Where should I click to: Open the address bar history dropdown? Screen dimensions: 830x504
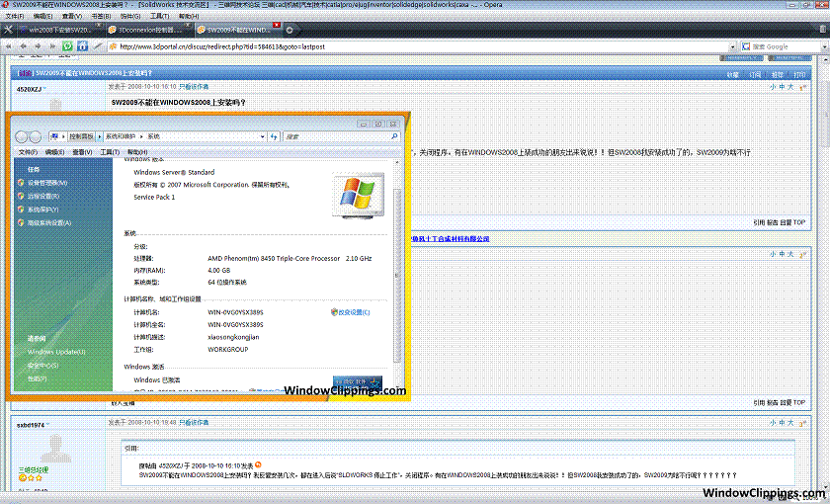click(x=732, y=46)
